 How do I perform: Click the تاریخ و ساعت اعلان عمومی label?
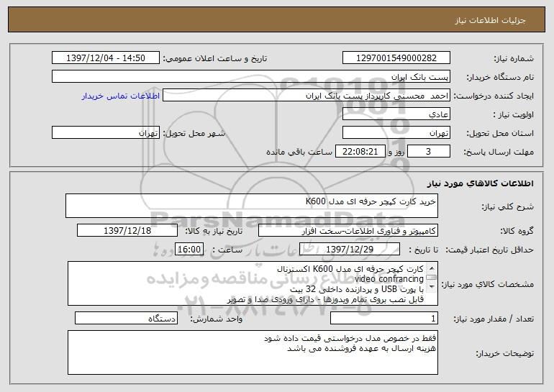tap(215, 59)
